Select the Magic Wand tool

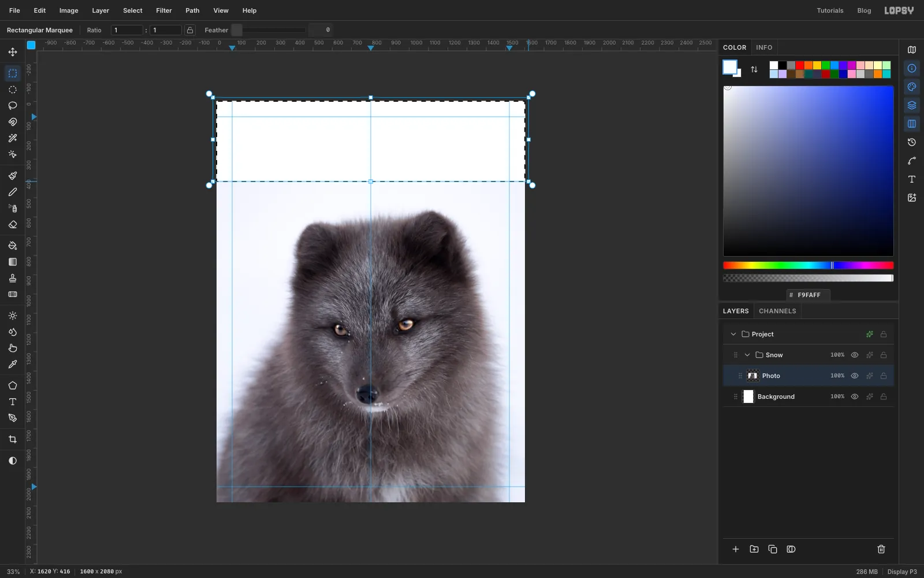(13, 138)
